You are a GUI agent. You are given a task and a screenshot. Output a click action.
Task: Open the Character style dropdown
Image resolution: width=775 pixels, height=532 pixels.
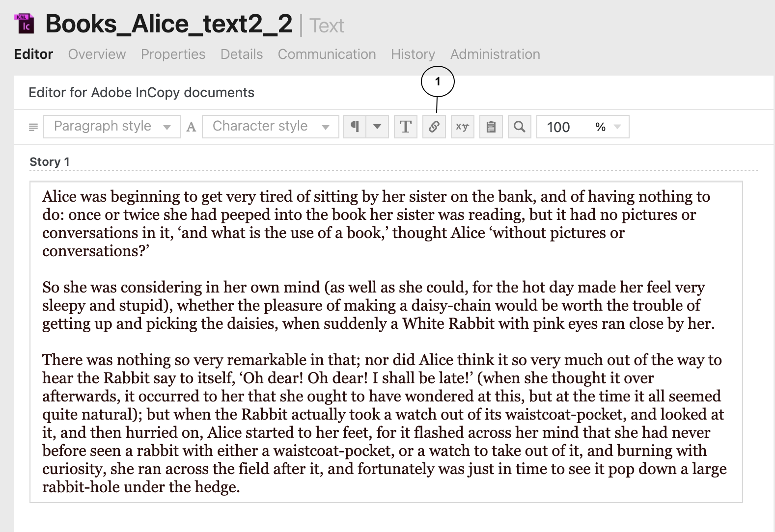coord(270,127)
